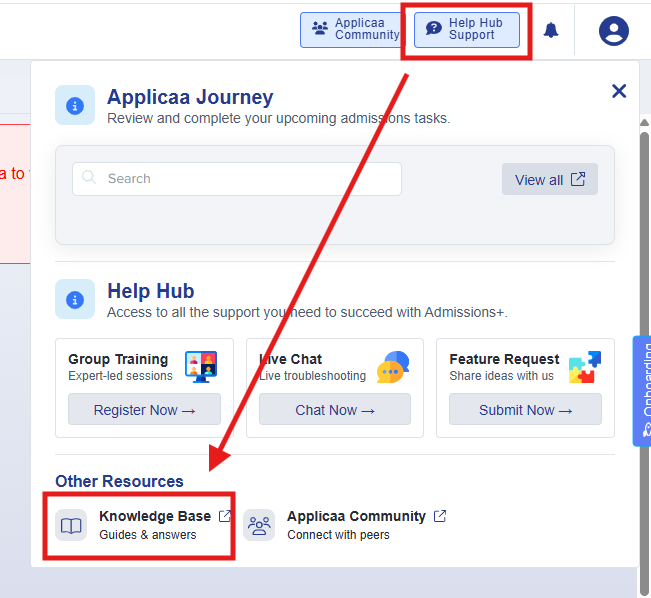The height and width of the screenshot is (598, 651).
Task: Click the Feature Request puzzle icon
Action: tap(584, 367)
